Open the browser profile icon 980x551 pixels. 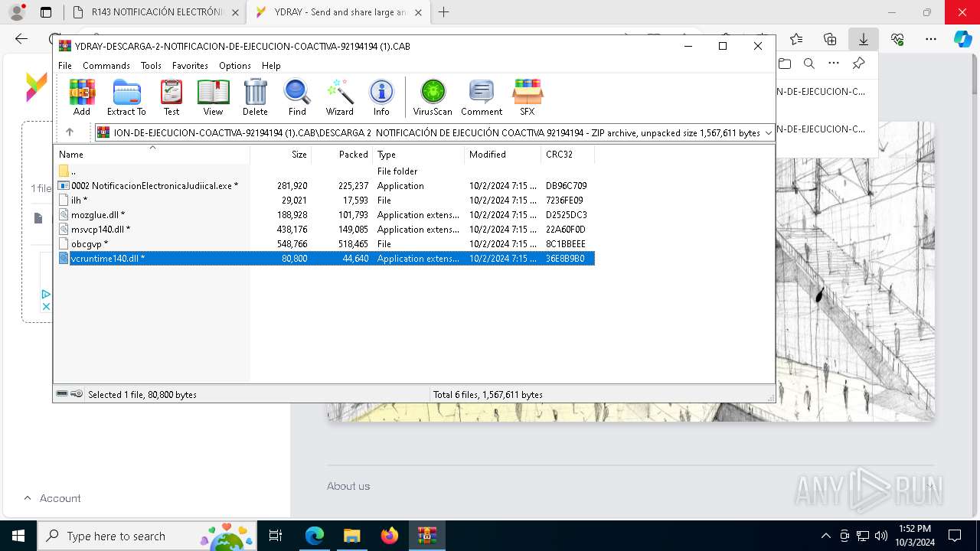[16, 12]
